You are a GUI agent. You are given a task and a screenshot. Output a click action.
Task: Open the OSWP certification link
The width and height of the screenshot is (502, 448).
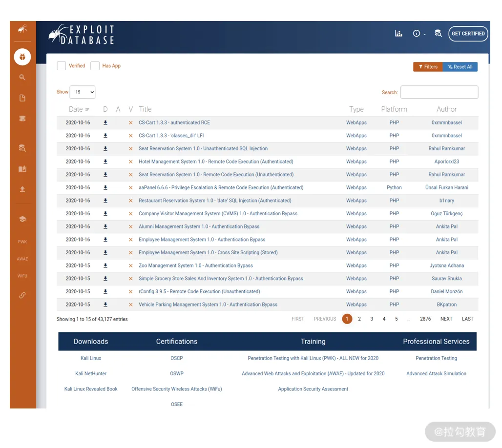(177, 373)
